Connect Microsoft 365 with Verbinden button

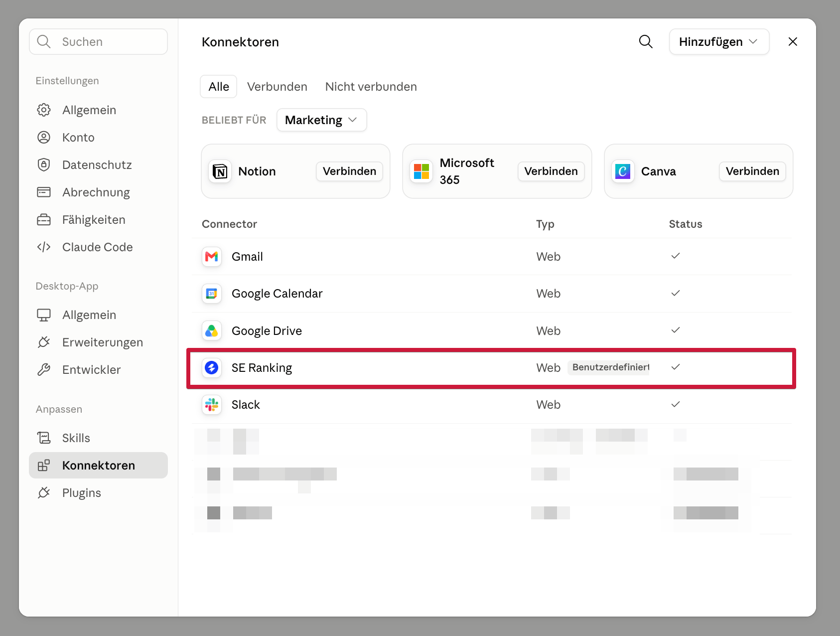551,171
